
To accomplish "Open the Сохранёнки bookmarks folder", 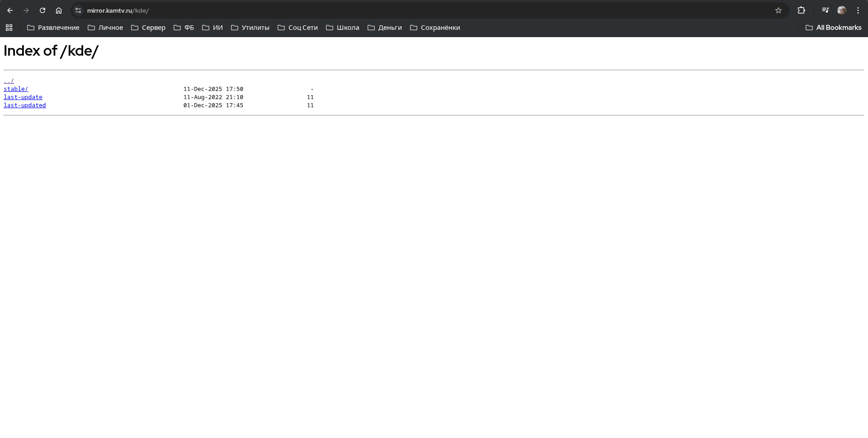I will point(435,28).
